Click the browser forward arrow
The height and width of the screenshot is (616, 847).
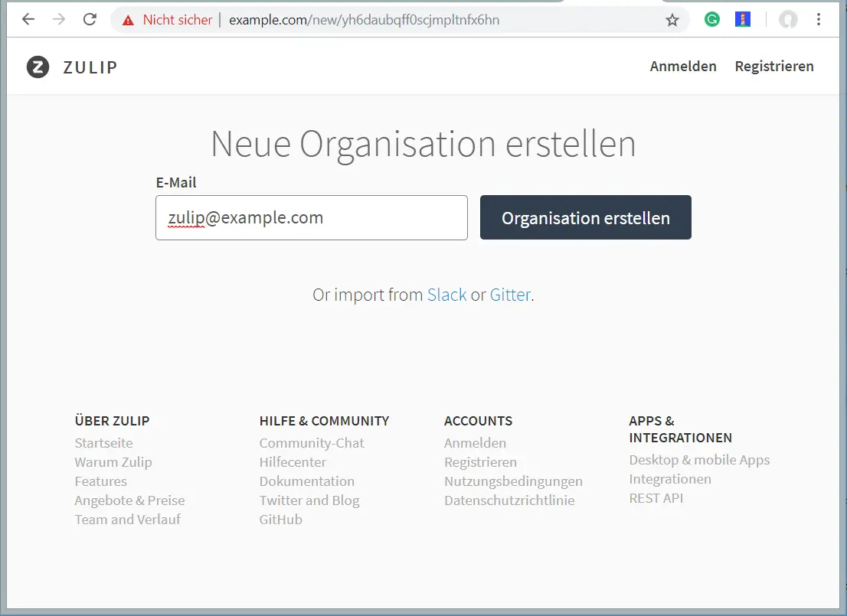tap(59, 20)
